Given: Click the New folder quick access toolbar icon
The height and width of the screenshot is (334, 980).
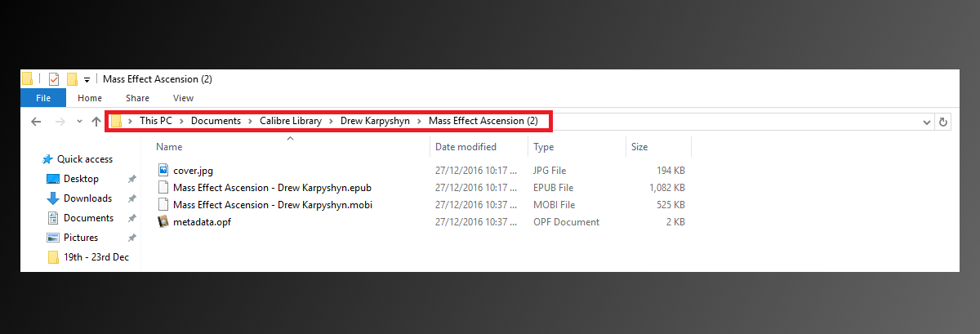Looking at the screenshot, I should click(x=72, y=79).
